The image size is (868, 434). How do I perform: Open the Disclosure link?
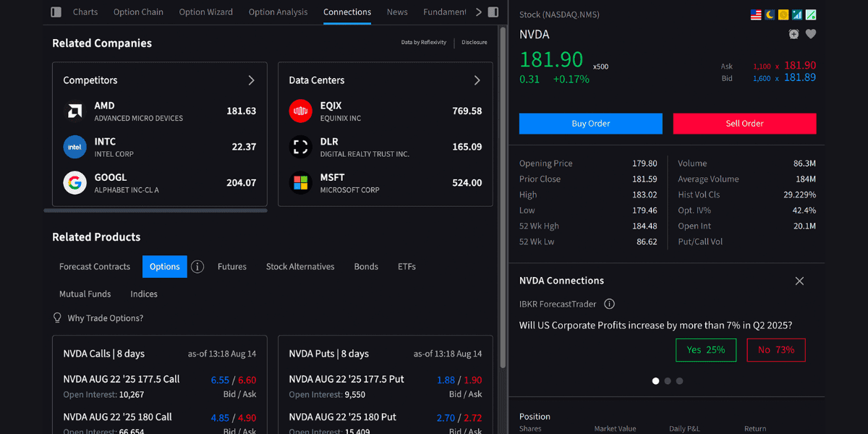click(475, 43)
